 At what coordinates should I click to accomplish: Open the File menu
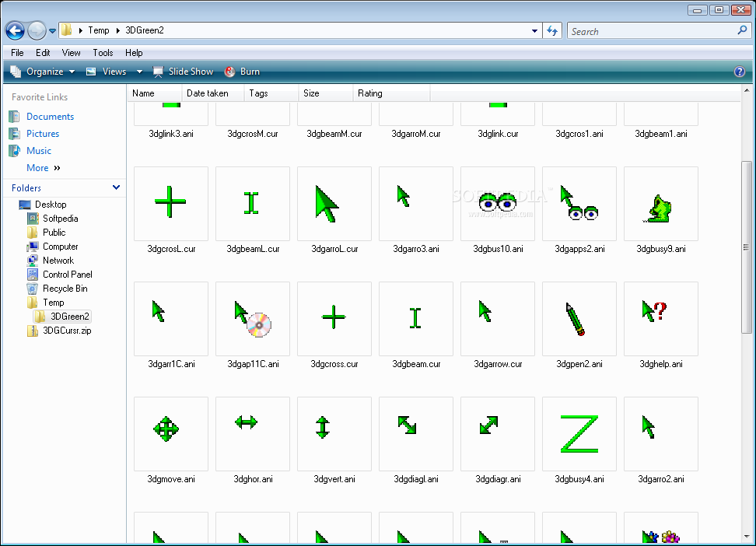[17, 53]
